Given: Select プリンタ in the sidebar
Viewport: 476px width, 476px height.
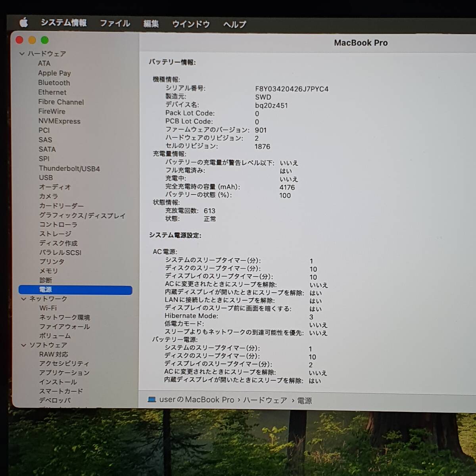Looking at the screenshot, I should (52, 261).
